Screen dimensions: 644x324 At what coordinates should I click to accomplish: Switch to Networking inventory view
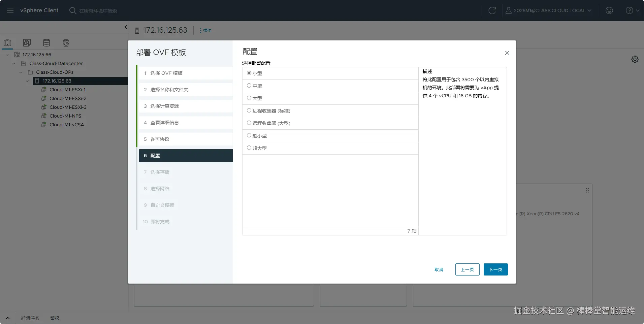point(66,43)
